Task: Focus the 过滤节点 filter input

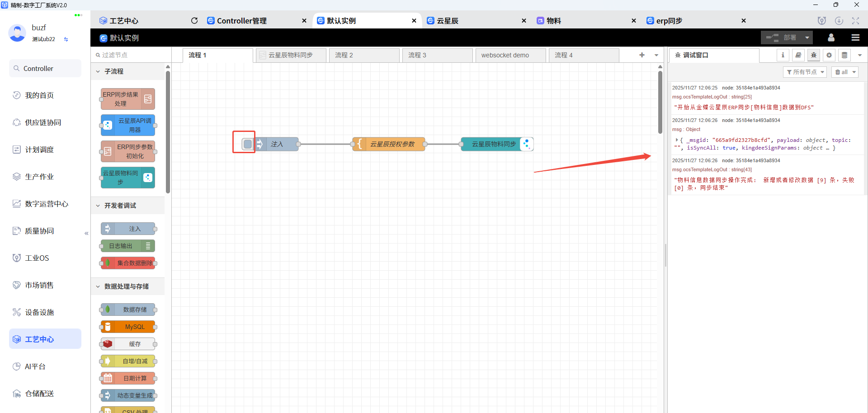Action: [131, 55]
